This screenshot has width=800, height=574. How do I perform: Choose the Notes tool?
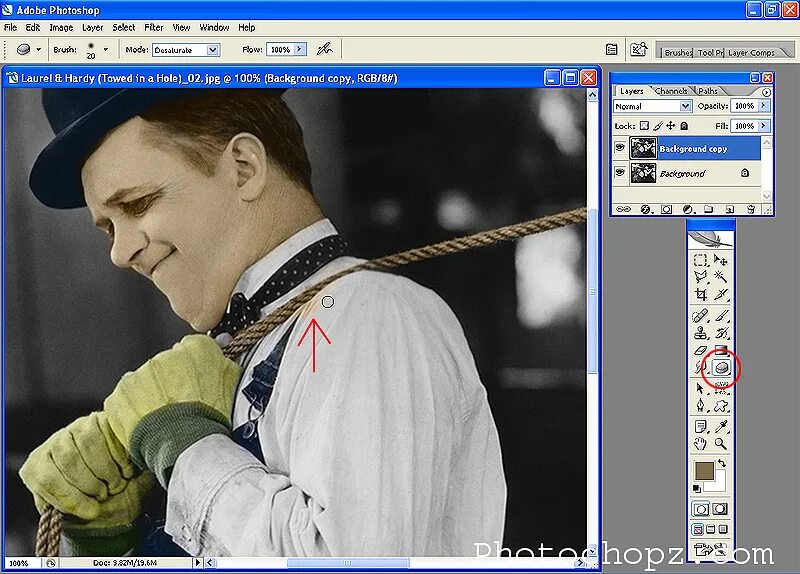701,427
